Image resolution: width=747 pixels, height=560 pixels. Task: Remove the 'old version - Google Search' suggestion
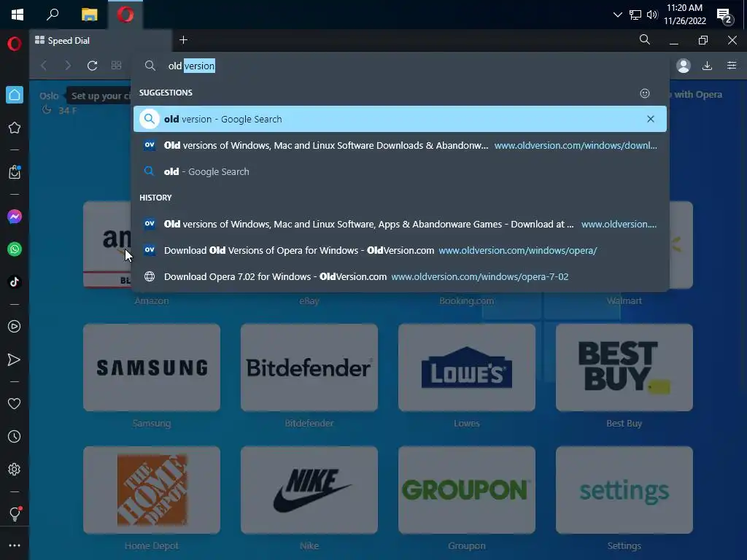[x=651, y=119]
